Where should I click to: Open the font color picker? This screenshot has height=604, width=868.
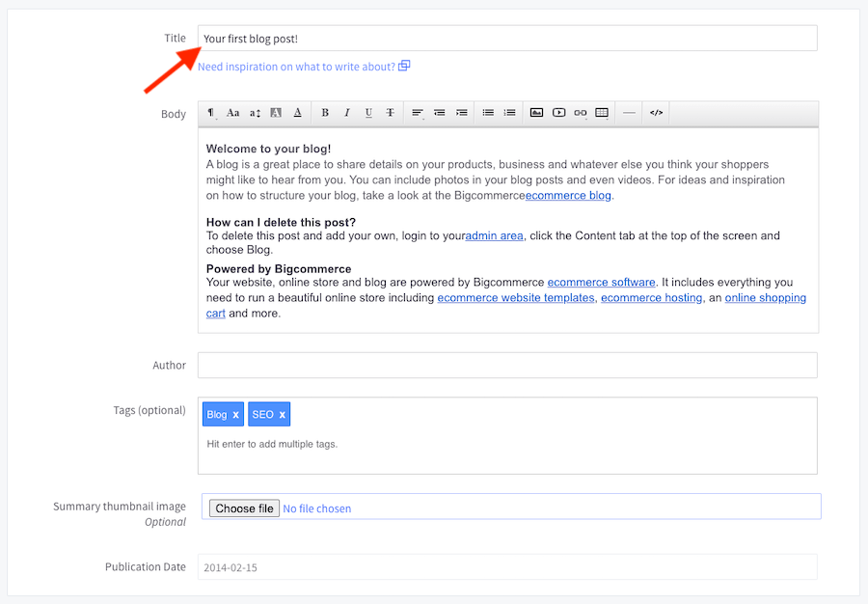(298, 113)
